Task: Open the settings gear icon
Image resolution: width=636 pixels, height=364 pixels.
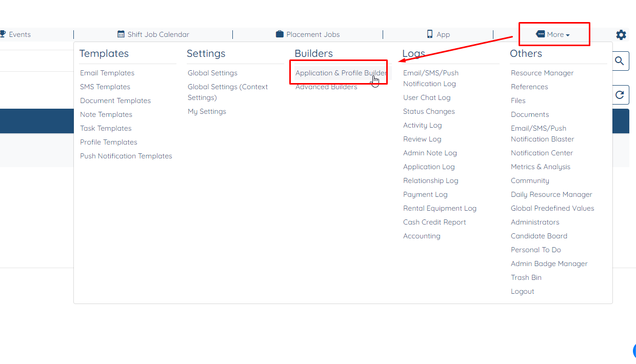Action: pos(621,35)
